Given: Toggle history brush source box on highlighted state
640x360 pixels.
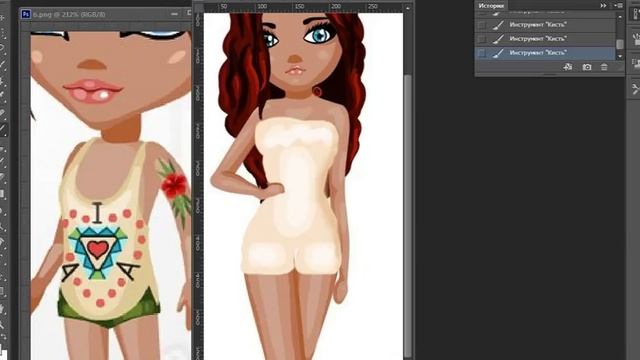Looking at the screenshot, I should [x=481, y=53].
